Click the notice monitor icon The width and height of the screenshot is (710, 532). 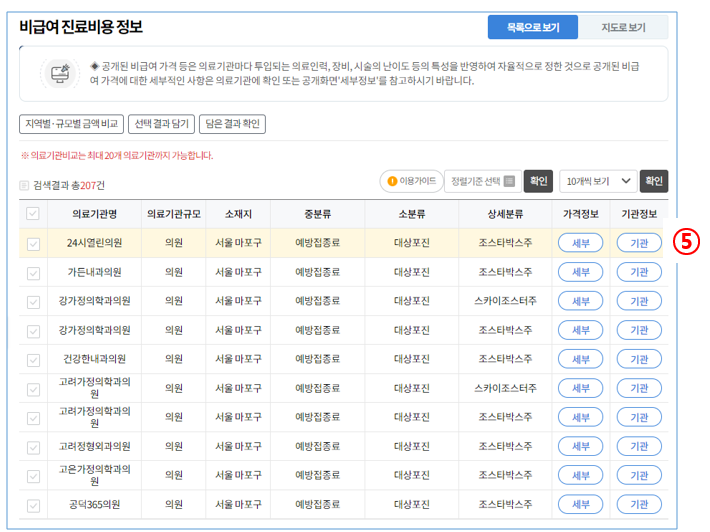pyautogui.click(x=60, y=73)
